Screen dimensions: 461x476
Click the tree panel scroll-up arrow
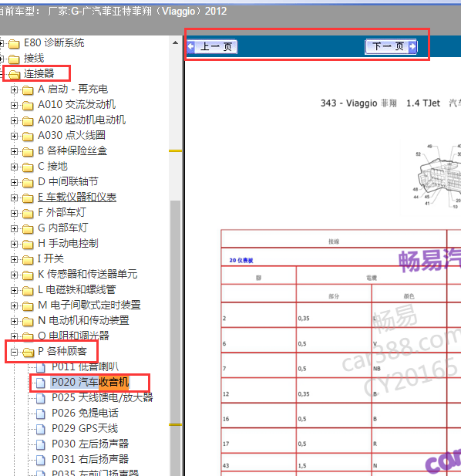175,42
